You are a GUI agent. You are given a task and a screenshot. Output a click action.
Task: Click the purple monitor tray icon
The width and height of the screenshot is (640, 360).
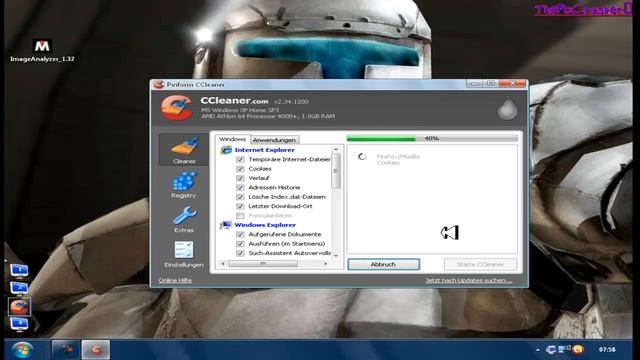click(x=551, y=350)
